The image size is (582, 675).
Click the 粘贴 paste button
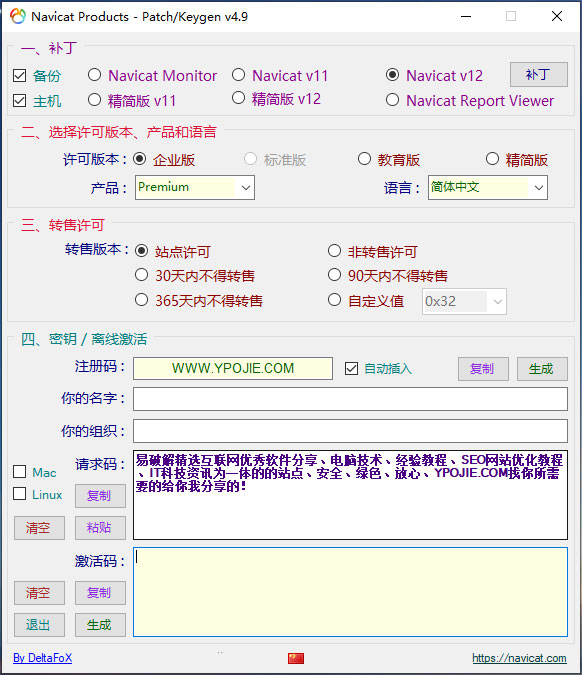(100, 528)
